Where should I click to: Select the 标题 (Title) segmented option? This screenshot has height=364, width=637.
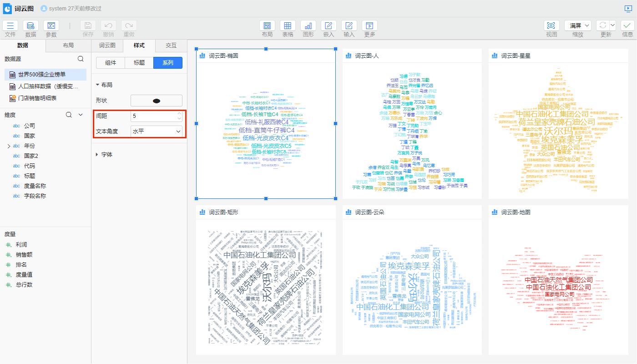139,63
